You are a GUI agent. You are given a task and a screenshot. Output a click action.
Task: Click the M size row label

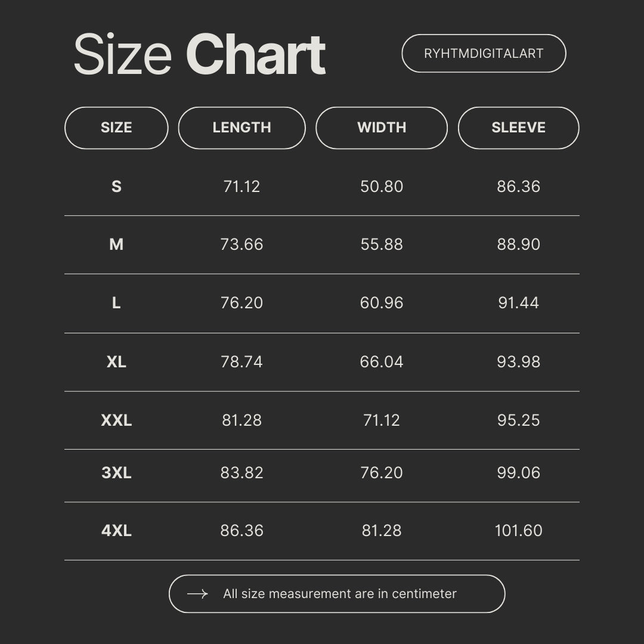pos(116,244)
